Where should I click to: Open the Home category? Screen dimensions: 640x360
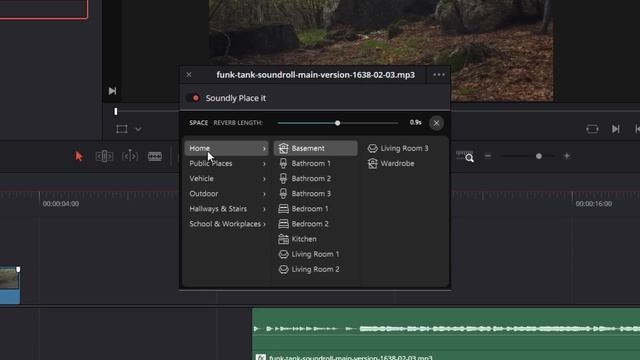coord(227,148)
